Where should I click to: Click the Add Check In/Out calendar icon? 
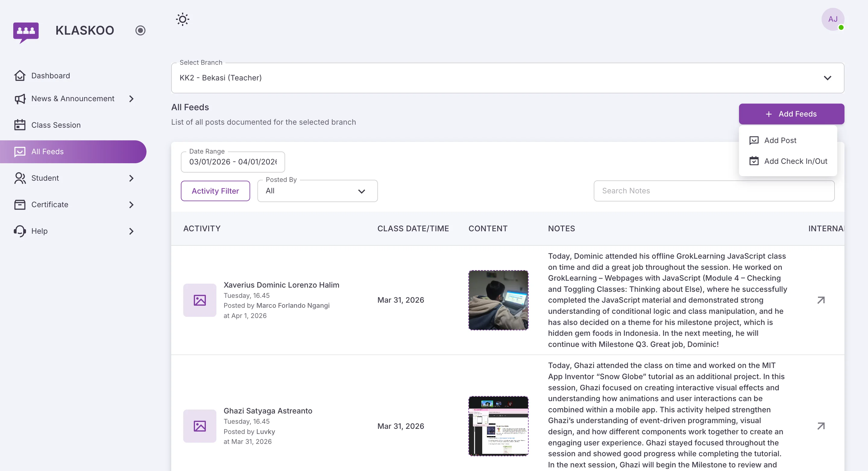[x=754, y=161]
